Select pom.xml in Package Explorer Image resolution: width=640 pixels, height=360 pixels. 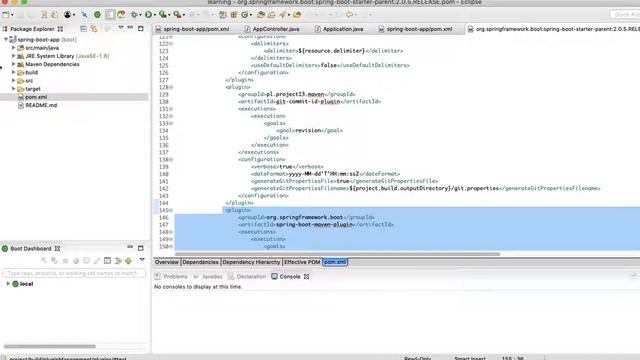[36, 97]
